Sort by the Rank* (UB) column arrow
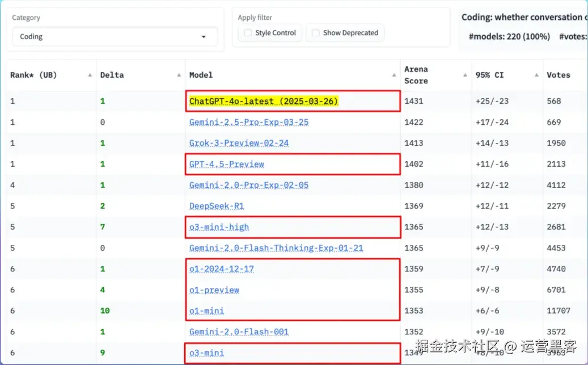This screenshot has width=588, height=365. (90, 75)
